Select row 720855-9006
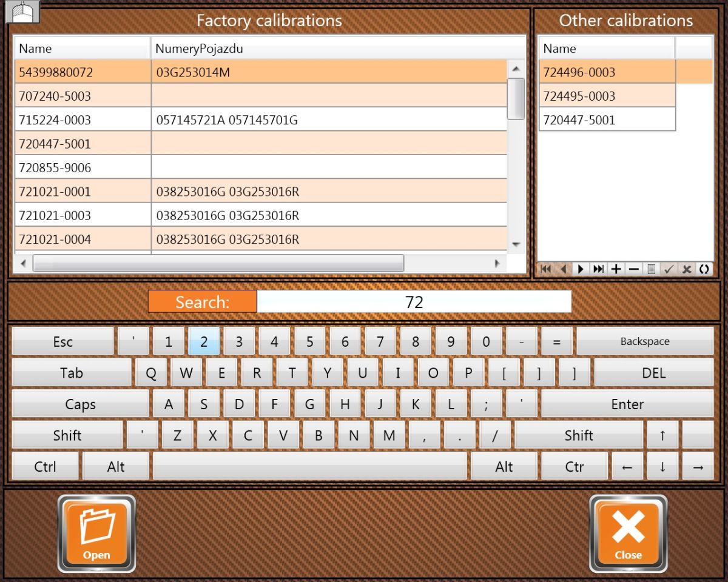 tap(261, 167)
